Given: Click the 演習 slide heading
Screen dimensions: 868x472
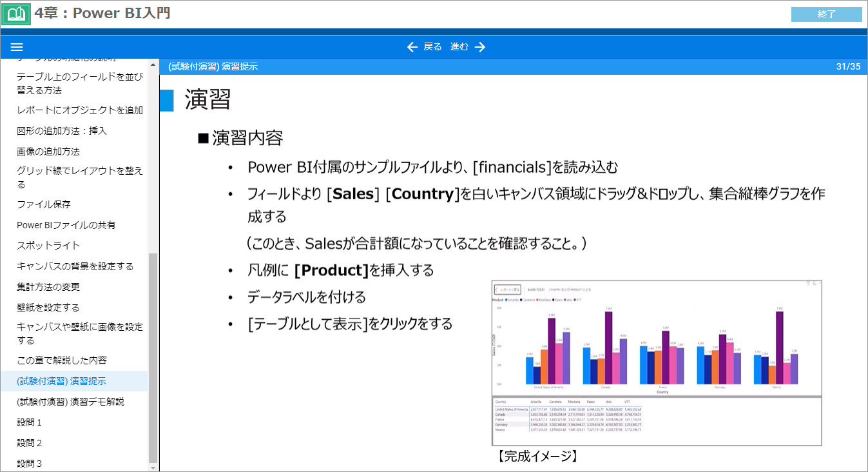Looking at the screenshot, I should point(207,99).
